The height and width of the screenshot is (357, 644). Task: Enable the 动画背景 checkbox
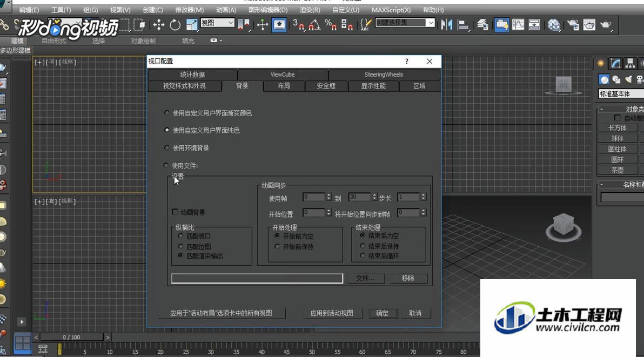[x=175, y=212]
